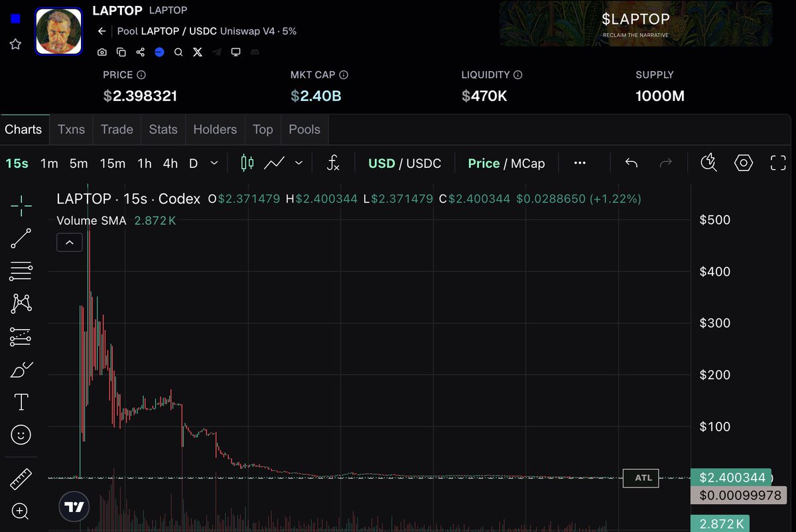Select the 5m timeframe
Screen dimensions: 796x532
click(x=78, y=163)
